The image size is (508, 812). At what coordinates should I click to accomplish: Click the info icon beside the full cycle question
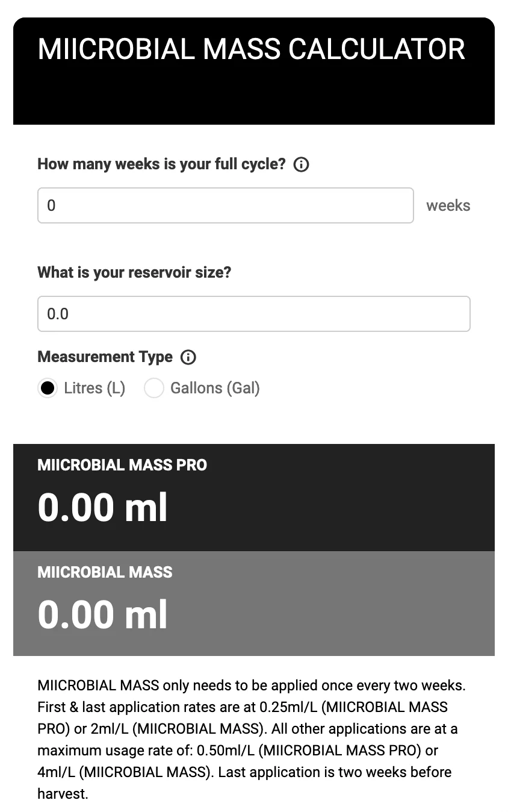pos(301,164)
